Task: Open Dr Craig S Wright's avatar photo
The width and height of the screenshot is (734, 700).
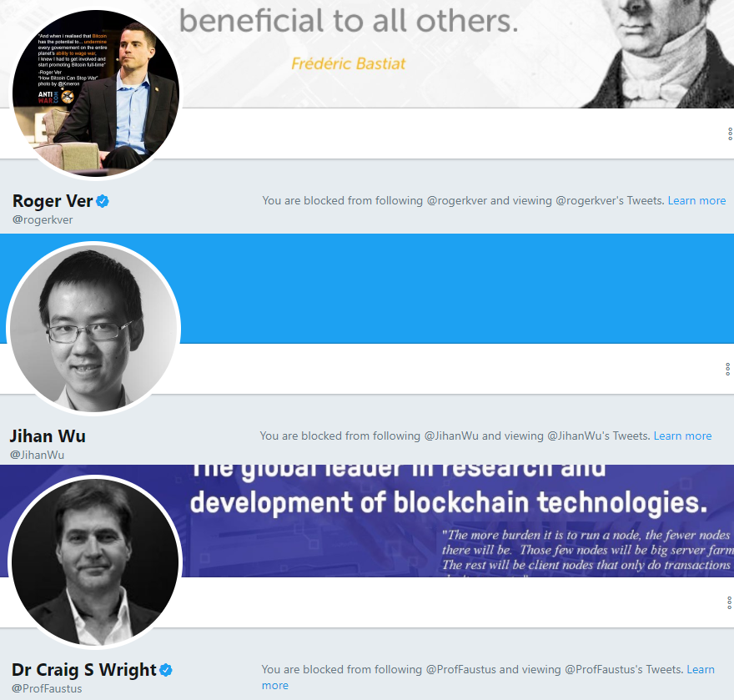Action: [x=94, y=562]
